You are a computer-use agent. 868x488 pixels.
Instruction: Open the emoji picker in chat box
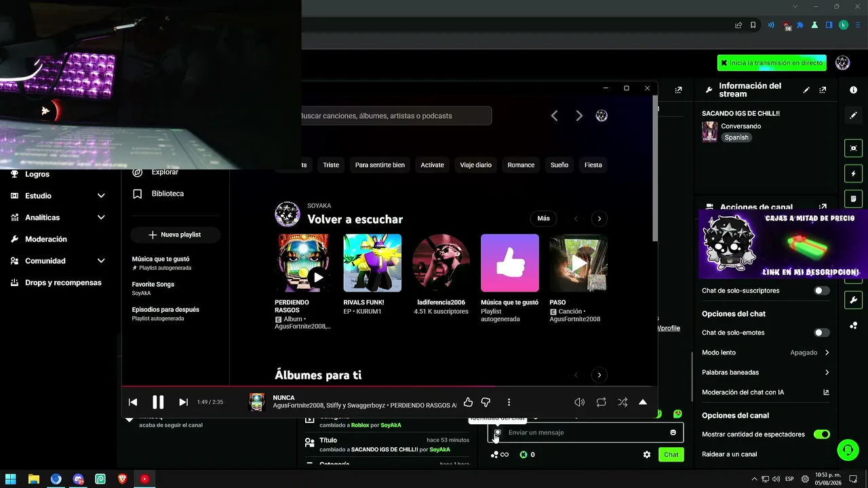tap(673, 432)
